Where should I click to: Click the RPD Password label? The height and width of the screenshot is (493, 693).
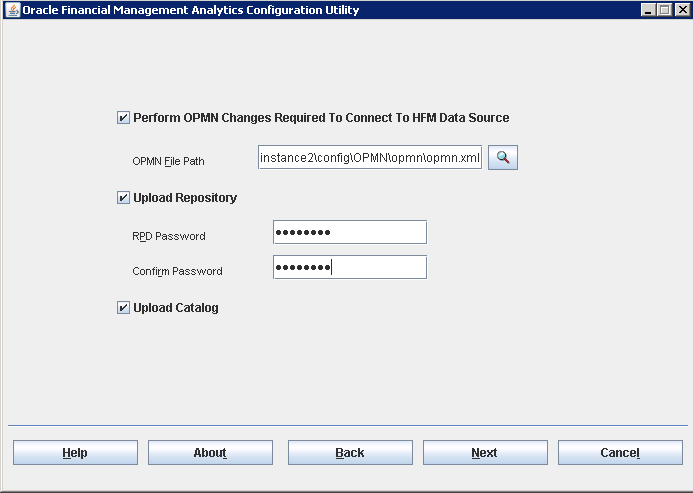pos(169,236)
